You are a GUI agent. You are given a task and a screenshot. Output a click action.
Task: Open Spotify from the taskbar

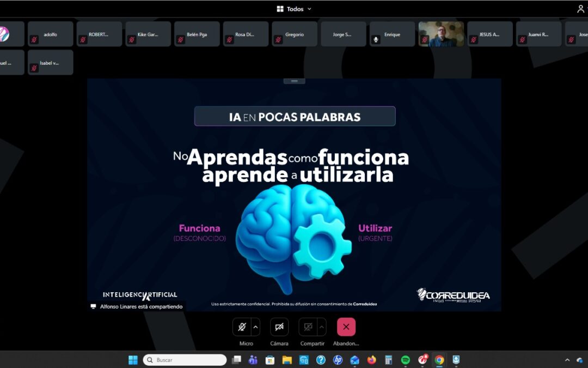tap(405, 360)
